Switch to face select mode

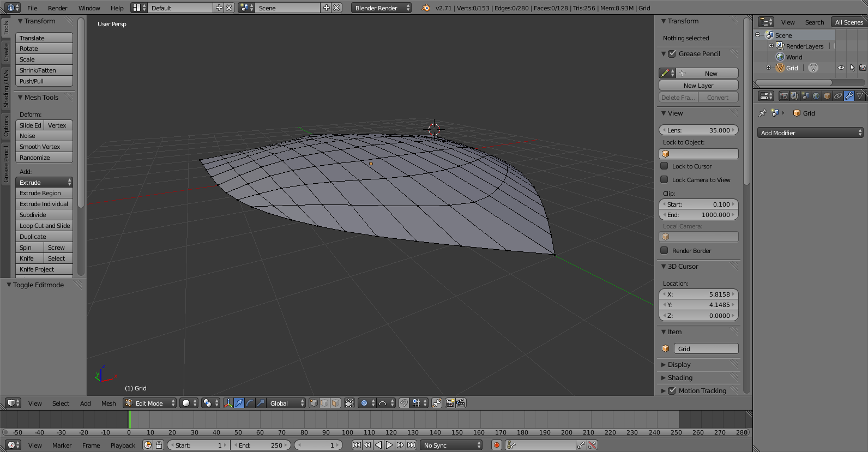[335, 403]
